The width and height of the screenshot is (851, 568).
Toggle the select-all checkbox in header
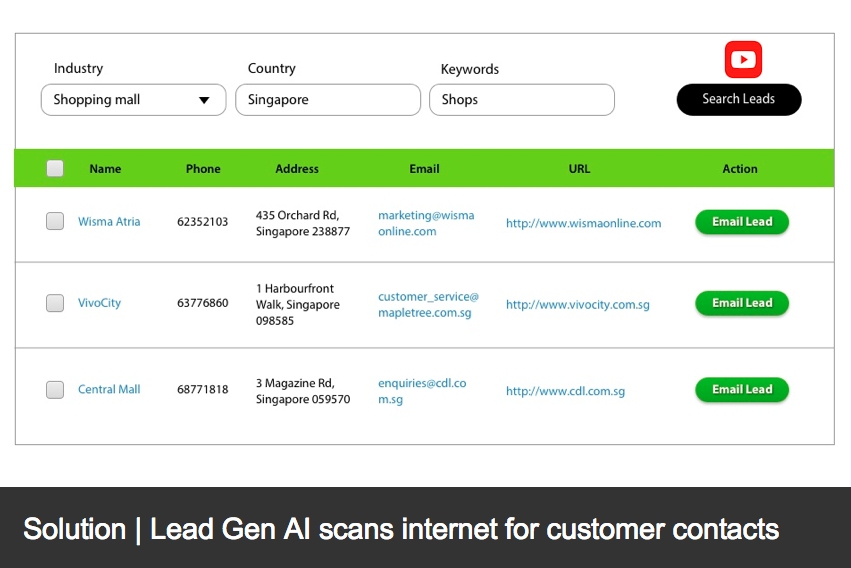pyautogui.click(x=55, y=168)
